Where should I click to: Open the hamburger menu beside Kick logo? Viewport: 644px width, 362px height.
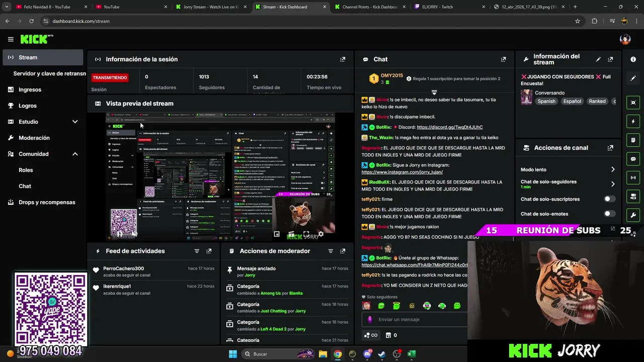tap(11, 39)
